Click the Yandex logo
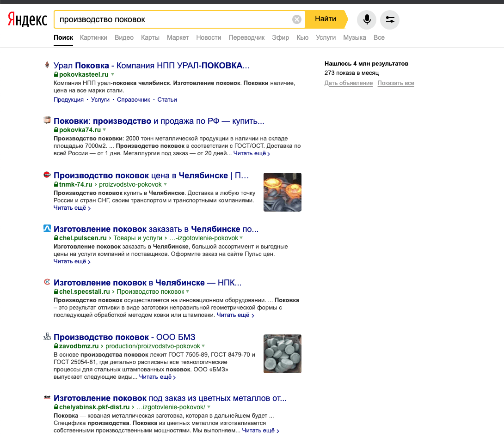The image size is (504, 437). click(x=27, y=19)
